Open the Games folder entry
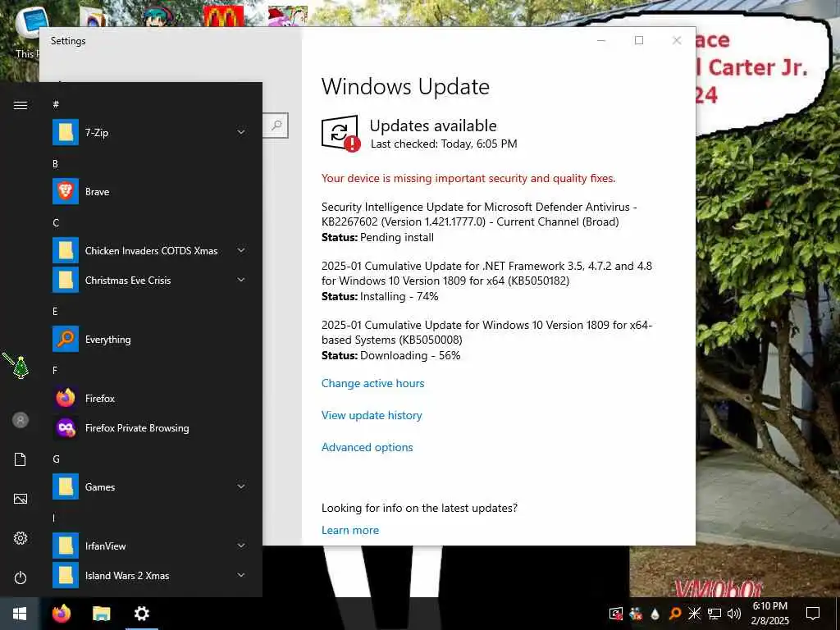 coord(149,487)
